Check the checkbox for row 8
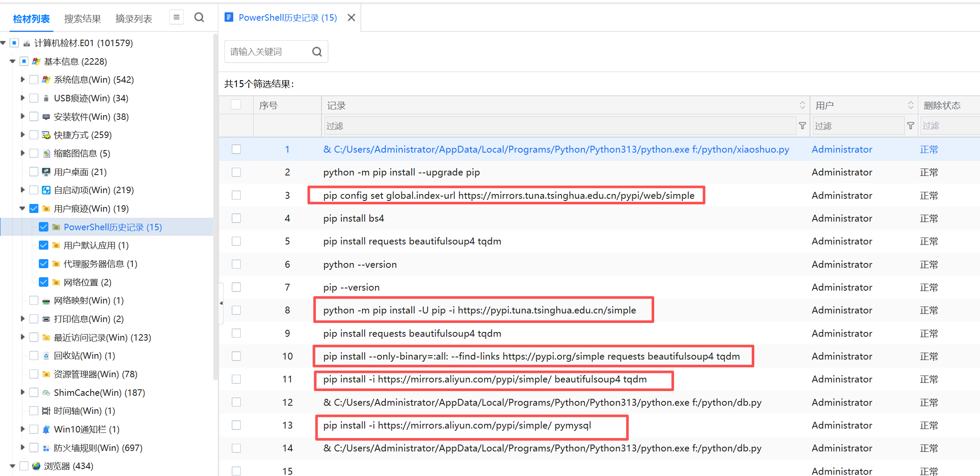980x476 pixels. (236, 310)
